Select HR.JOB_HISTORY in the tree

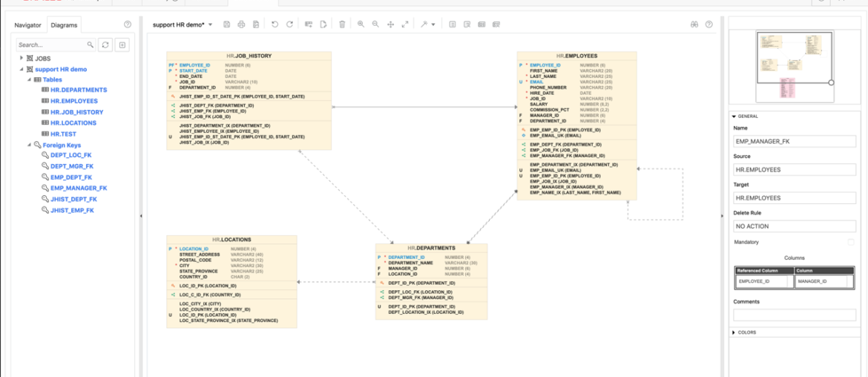click(77, 112)
